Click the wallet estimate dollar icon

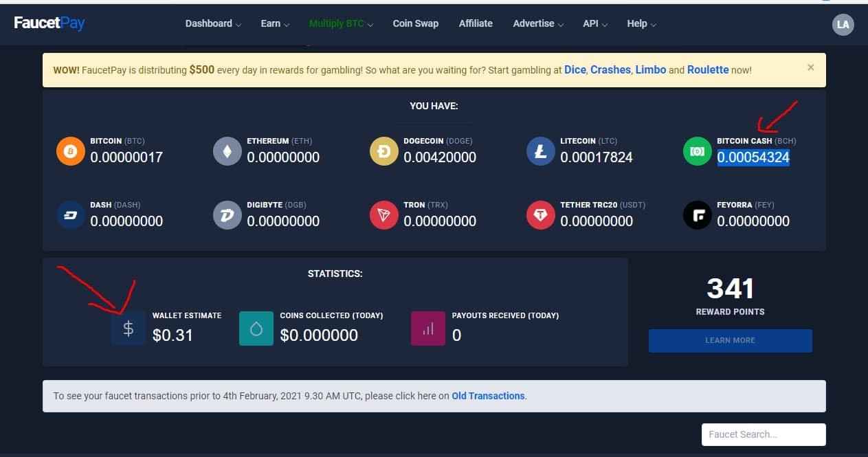(x=129, y=328)
